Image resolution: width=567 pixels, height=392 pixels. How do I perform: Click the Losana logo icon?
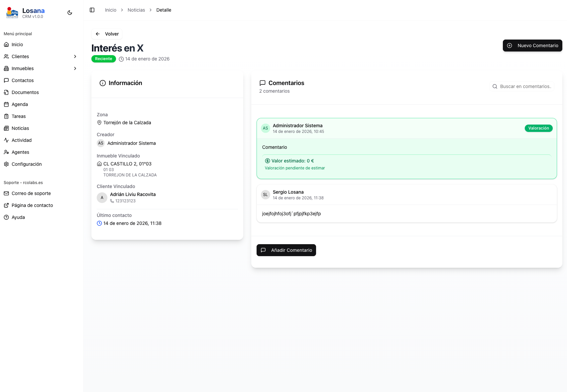point(12,13)
